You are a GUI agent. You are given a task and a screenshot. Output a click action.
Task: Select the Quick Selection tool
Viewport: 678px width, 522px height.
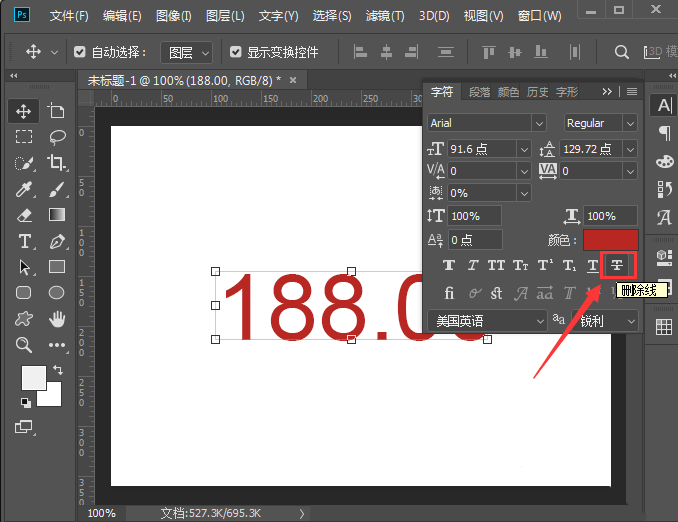click(24, 163)
